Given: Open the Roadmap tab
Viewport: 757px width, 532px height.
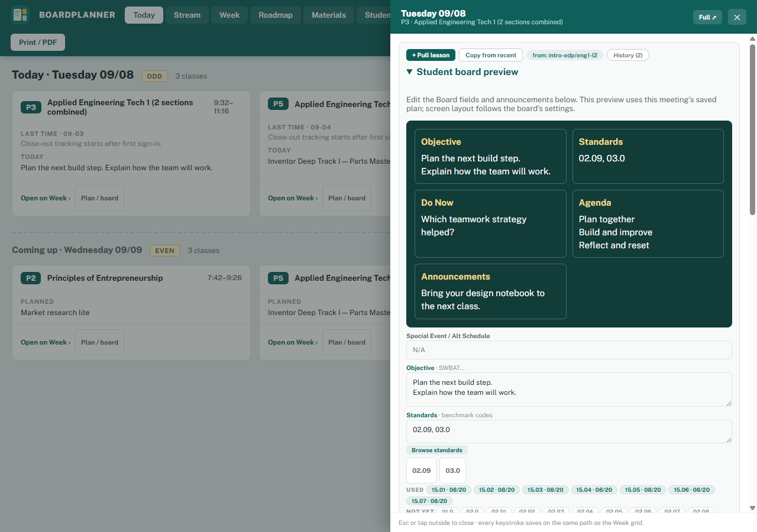Looking at the screenshot, I should 276,15.
